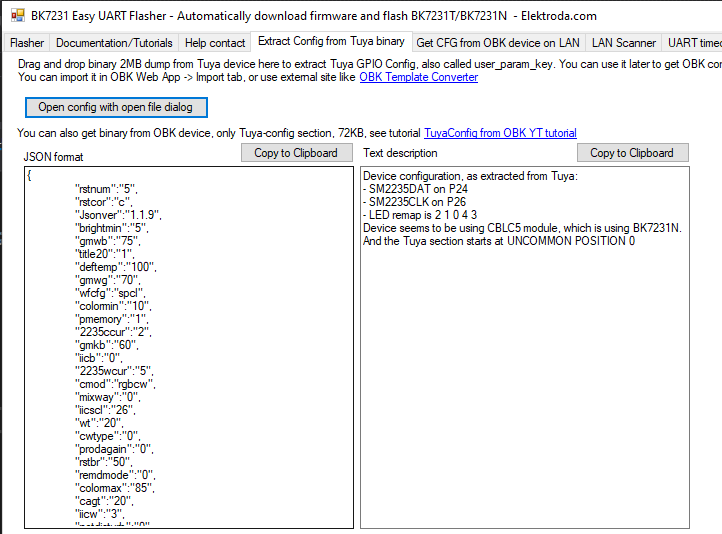Click Open config with open file dialog
Screen dimensions: 722x534
pos(116,107)
